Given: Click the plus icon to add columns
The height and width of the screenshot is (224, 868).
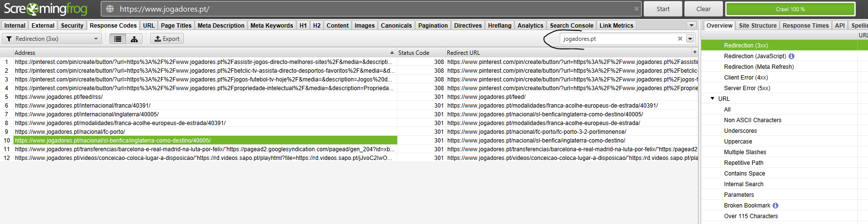Looking at the screenshot, I should (694, 52).
